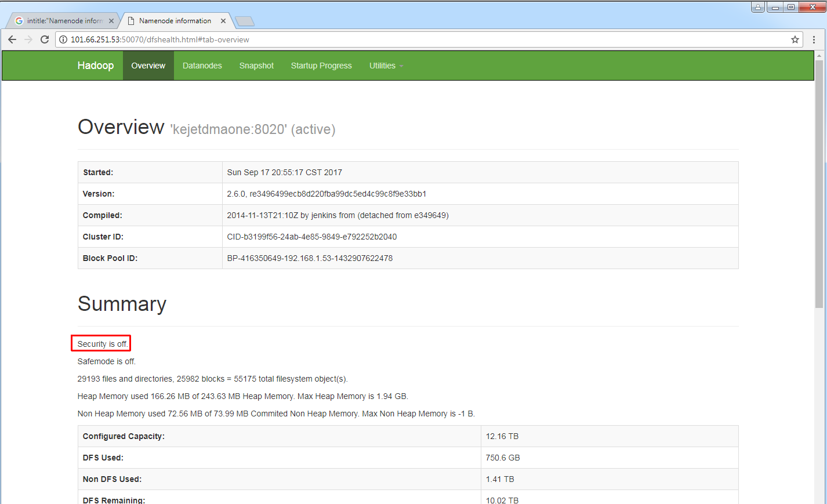
Task: Open the Chrome three-dot menu
Action: click(814, 39)
